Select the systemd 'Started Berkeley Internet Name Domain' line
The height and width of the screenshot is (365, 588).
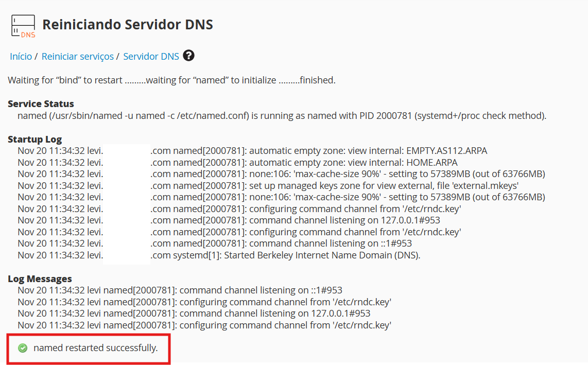click(x=219, y=255)
